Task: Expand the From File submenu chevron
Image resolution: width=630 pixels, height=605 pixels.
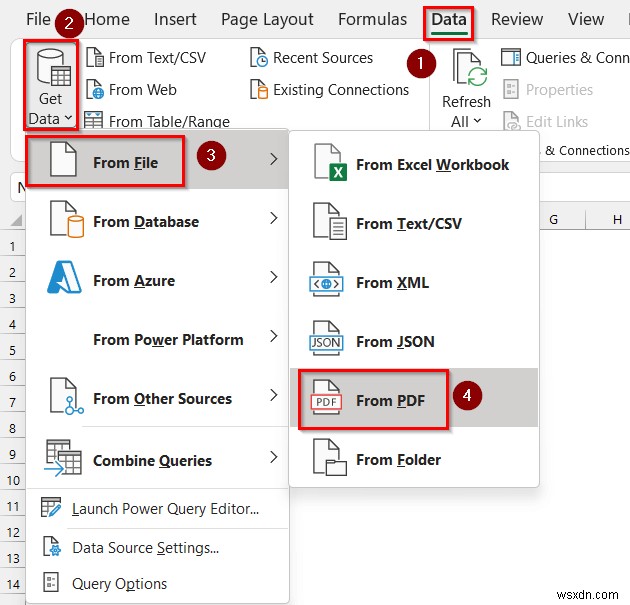Action: (x=274, y=159)
